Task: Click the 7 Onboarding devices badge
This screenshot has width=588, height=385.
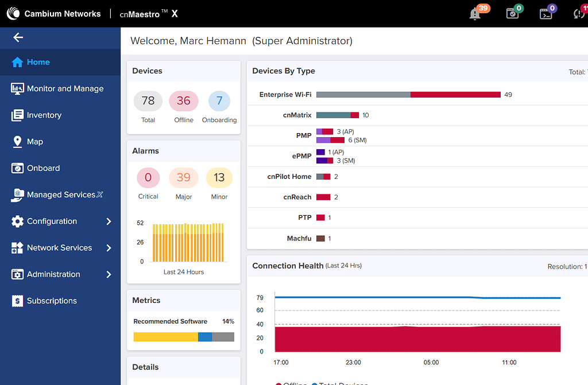Action: [219, 101]
